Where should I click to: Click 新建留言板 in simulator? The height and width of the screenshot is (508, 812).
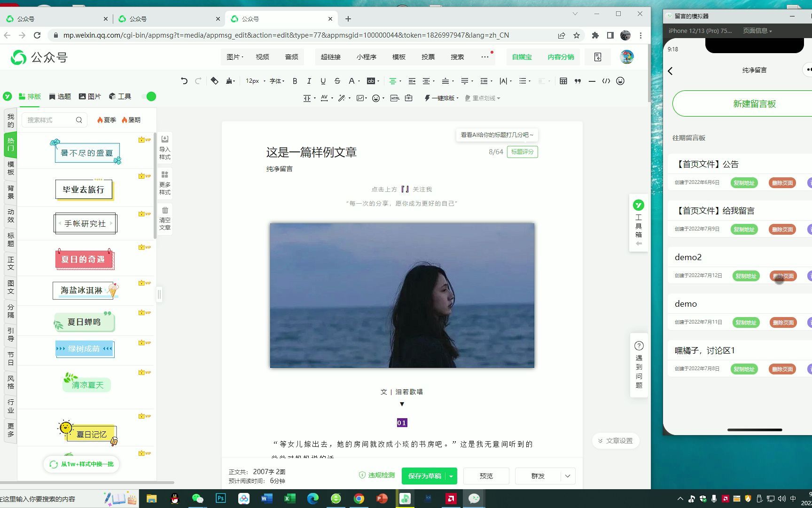click(x=754, y=104)
